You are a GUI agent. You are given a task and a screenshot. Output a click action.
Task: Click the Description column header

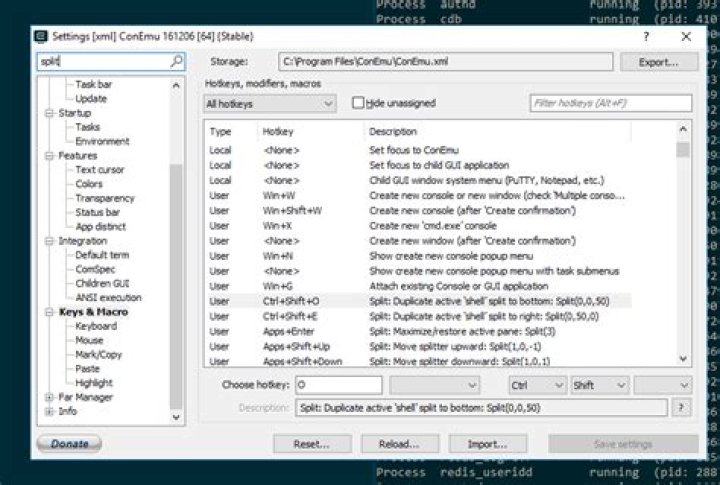[393, 131]
